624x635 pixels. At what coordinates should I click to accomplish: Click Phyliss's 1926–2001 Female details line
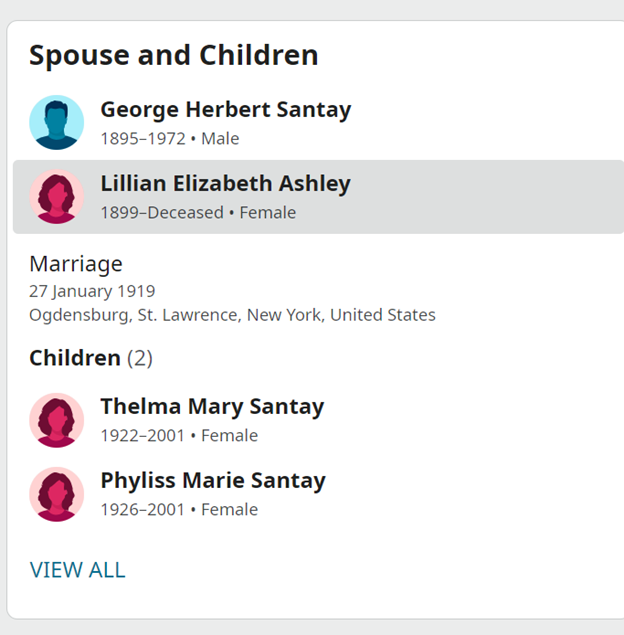click(179, 510)
